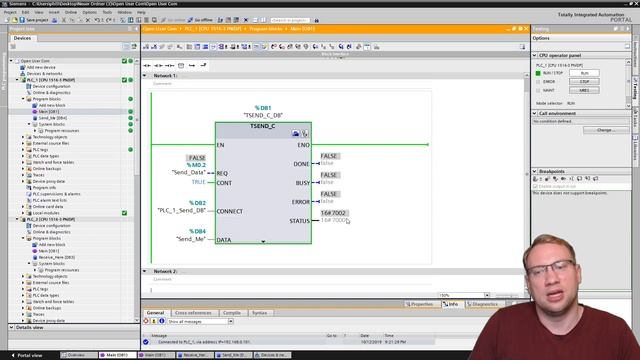Toggle information messages filter in Info
The image size is (640, 360).
tap(161, 322)
